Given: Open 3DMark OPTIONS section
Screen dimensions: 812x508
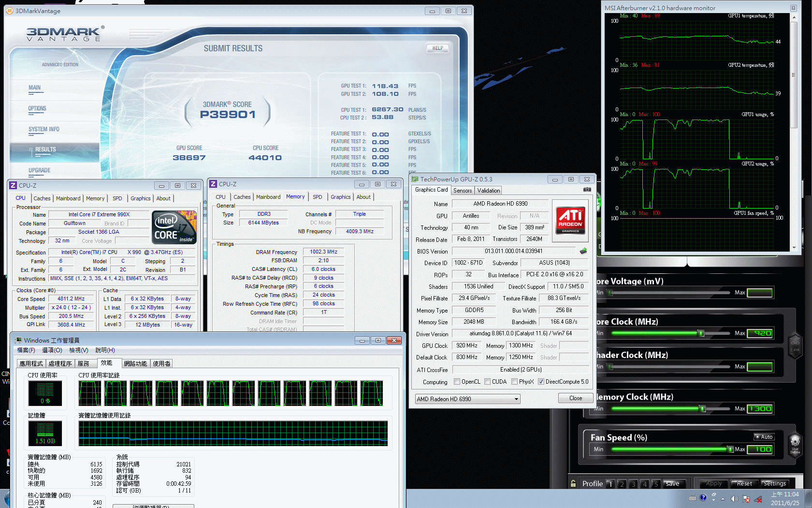Looking at the screenshot, I should click(x=37, y=109).
